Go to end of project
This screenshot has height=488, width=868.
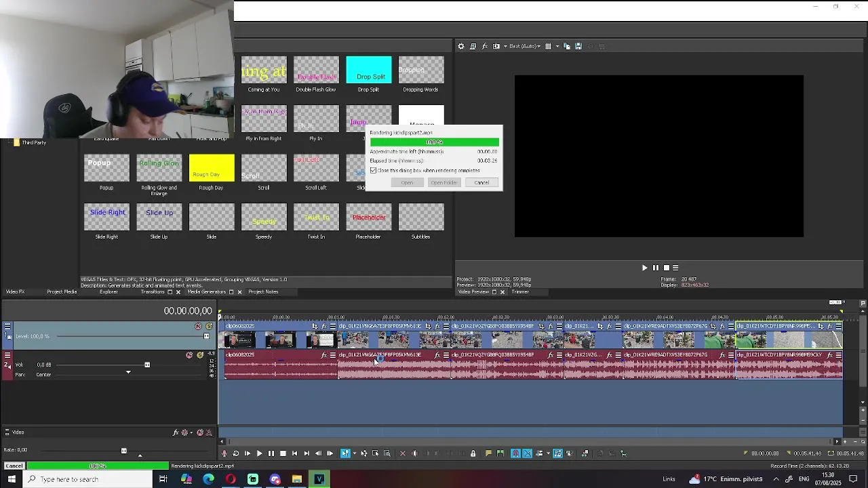pyautogui.click(x=307, y=453)
